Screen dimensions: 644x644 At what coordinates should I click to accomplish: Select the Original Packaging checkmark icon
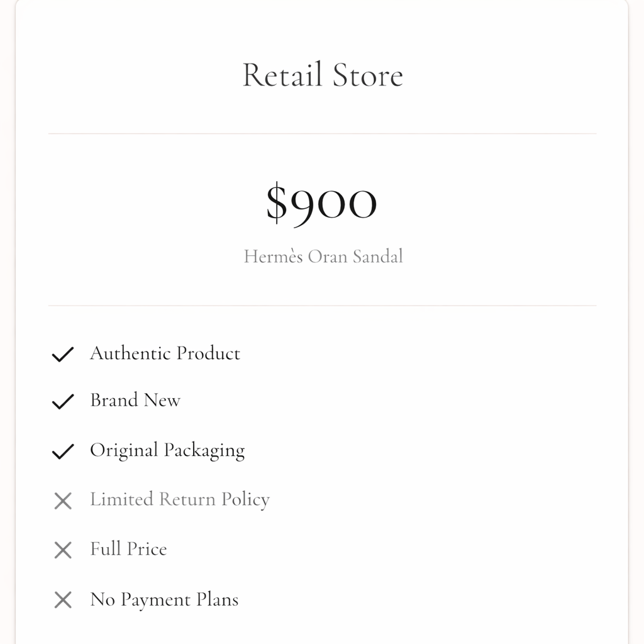coord(63,451)
